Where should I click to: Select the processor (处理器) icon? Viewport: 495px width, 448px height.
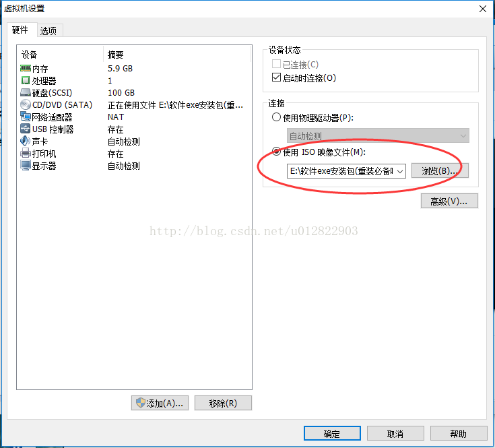(26, 81)
